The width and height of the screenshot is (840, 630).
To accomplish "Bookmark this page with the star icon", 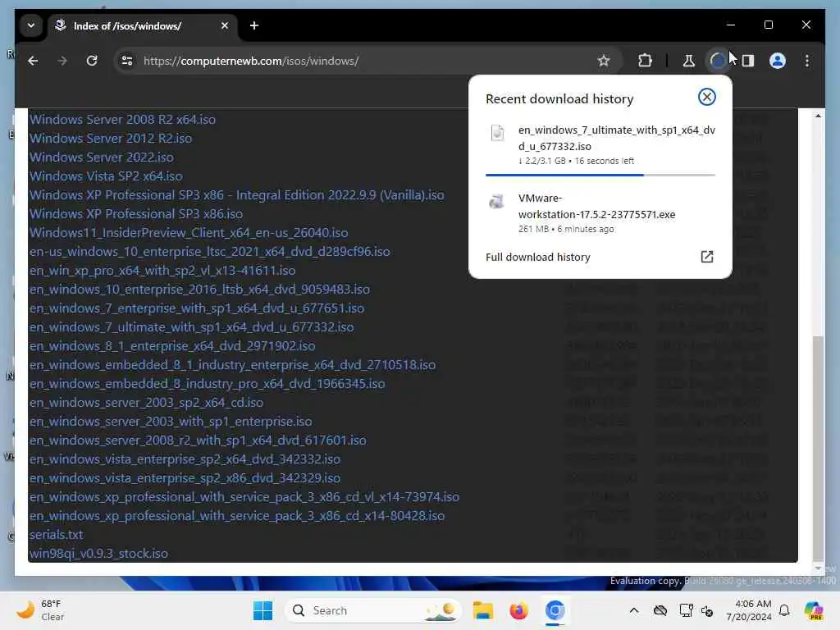I will (604, 61).
